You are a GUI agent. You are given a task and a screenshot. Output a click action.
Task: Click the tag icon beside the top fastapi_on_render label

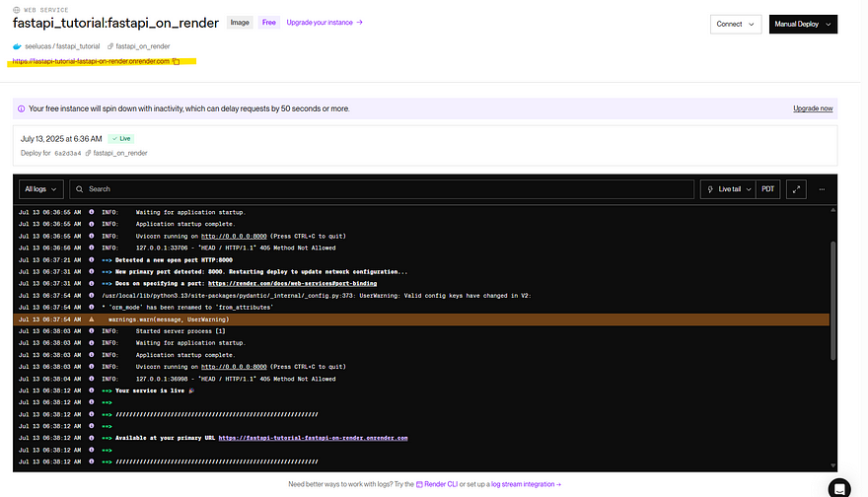coord(110,46)
